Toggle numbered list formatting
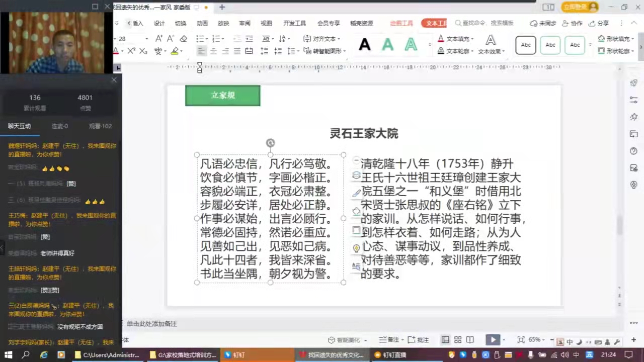 click(216, 39)
